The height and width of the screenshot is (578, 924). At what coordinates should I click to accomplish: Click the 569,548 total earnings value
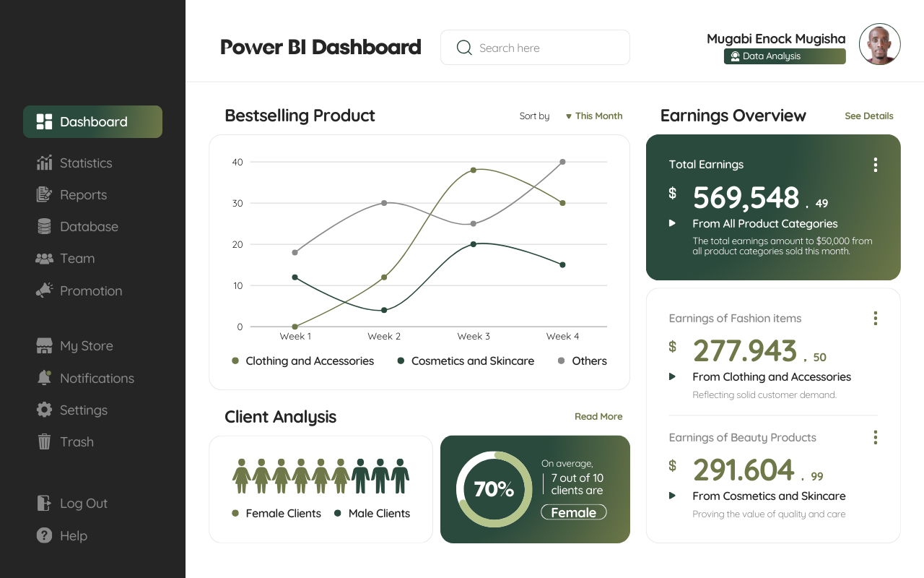click(746, 197)
